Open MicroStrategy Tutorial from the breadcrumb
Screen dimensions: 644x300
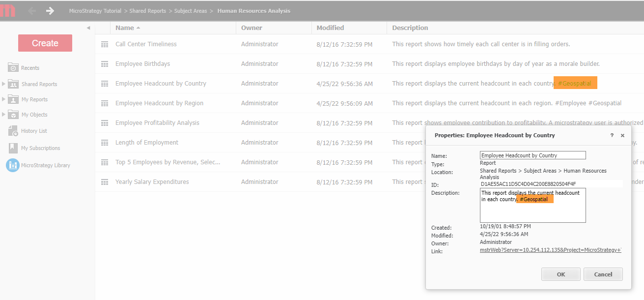95,10
